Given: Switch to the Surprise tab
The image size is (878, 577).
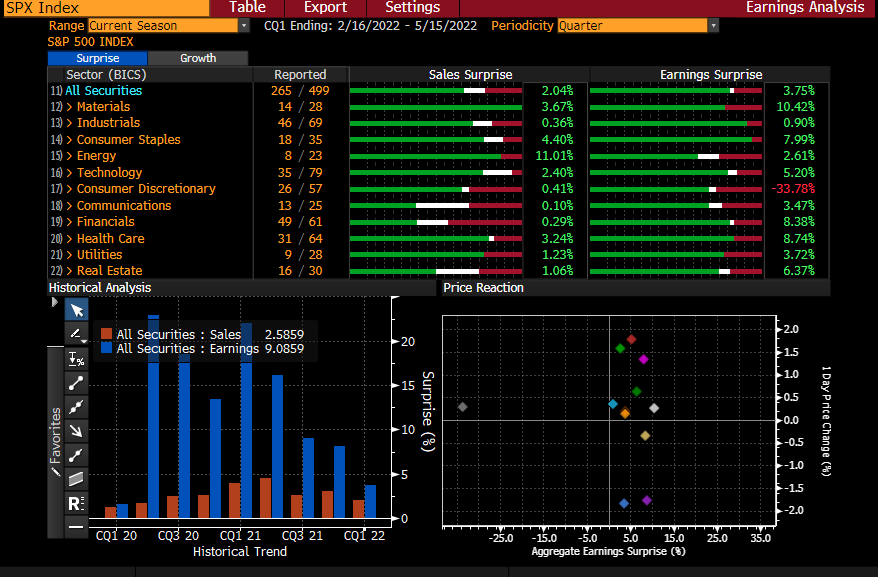Looking at the screenshot, I should coord(97,58).
